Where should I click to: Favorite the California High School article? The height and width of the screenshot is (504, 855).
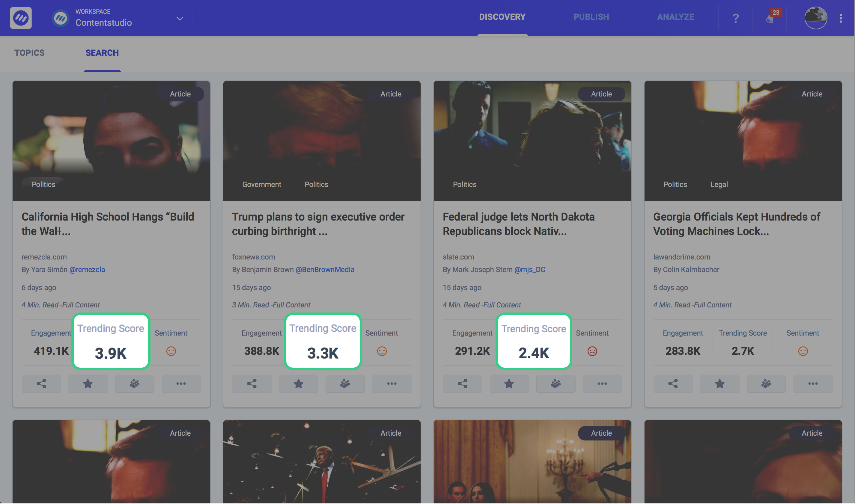pos(88,384)
